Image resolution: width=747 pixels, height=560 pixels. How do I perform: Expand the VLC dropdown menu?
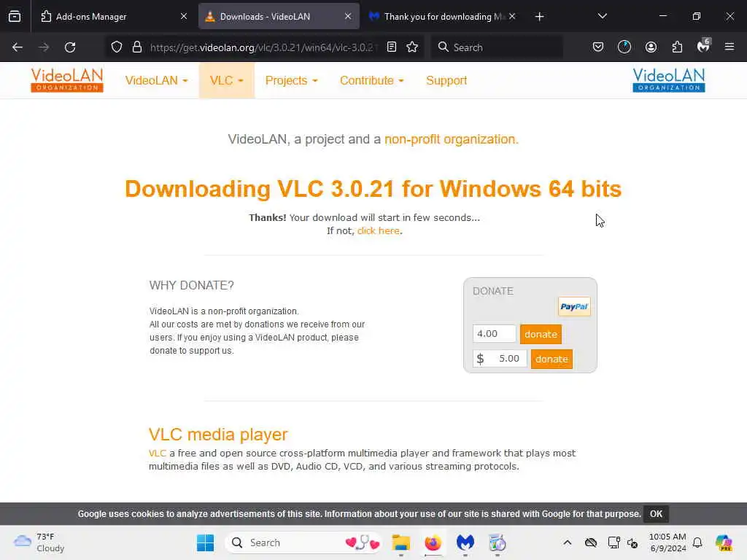point(227,80)
